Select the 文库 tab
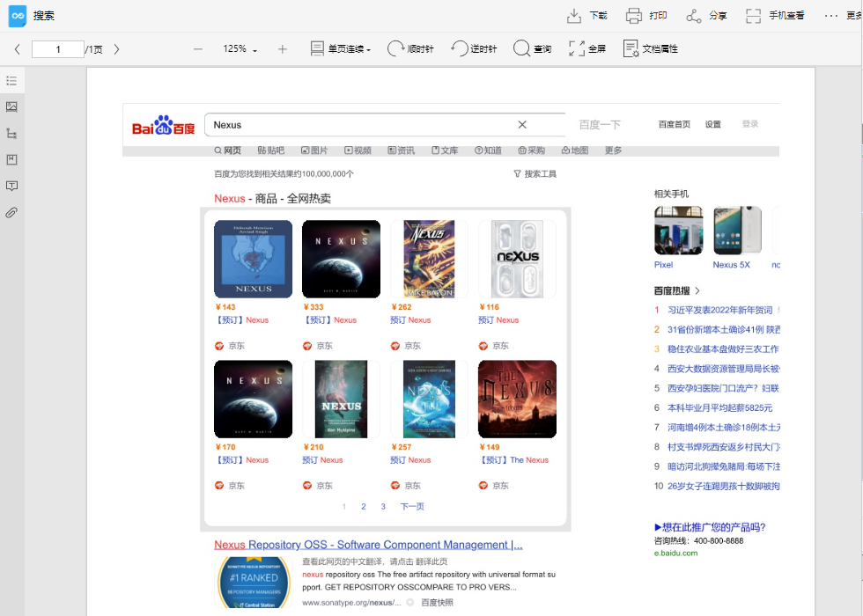Image resolution: width=863 pixels, height=616 pixels. (445, 150)
